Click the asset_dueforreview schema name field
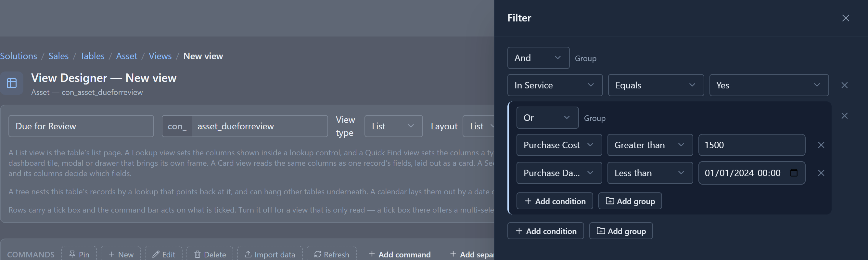Image resolution: width=868 pixels, height=260 pixels. [260, 126]
